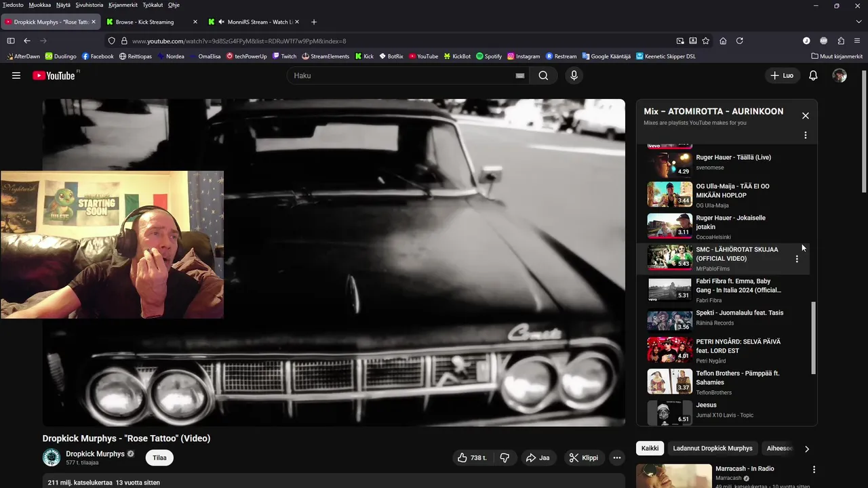Open the Twitch bookmark
868x488 pixels.
pyautogui.click(x=285, y=56)
